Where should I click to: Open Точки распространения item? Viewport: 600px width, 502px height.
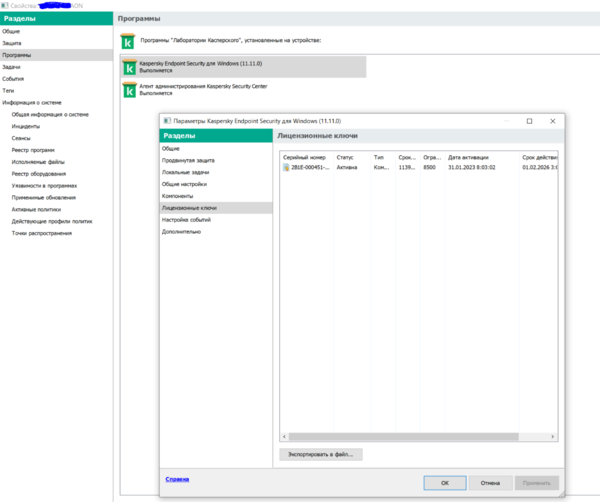click(x=42, y=233)
